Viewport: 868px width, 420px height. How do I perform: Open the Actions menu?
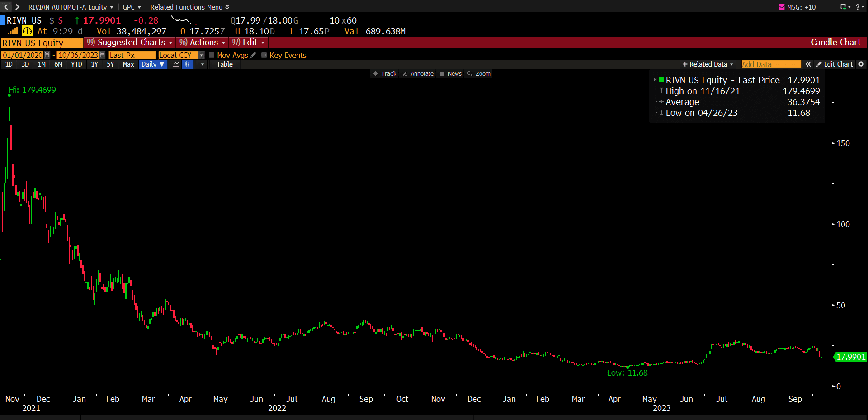click(203, 43)
